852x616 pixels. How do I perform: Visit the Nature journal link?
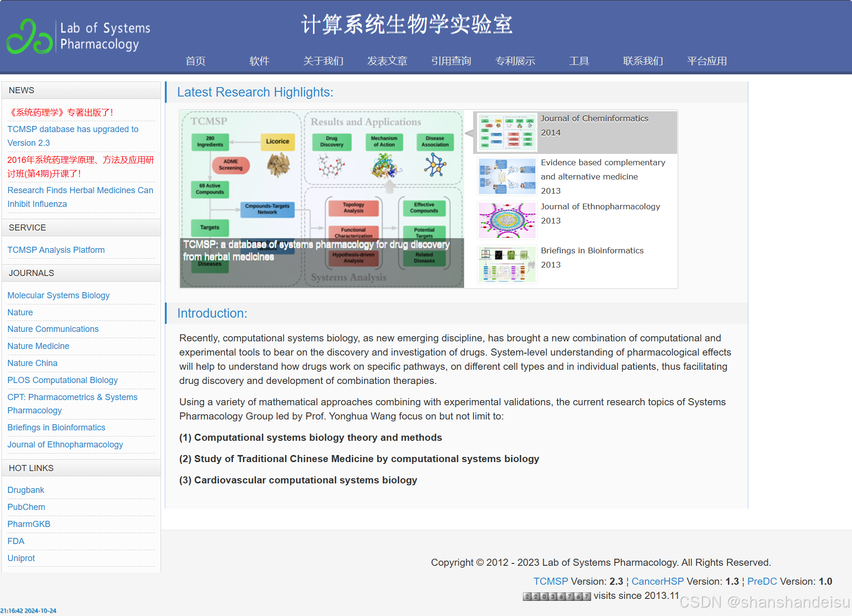point(20,312)
